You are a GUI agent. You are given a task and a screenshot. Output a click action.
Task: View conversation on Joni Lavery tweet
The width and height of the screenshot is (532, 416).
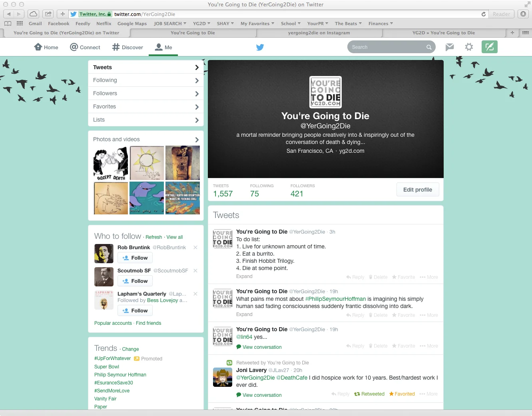pyautogui.click(x=259, y=395)
